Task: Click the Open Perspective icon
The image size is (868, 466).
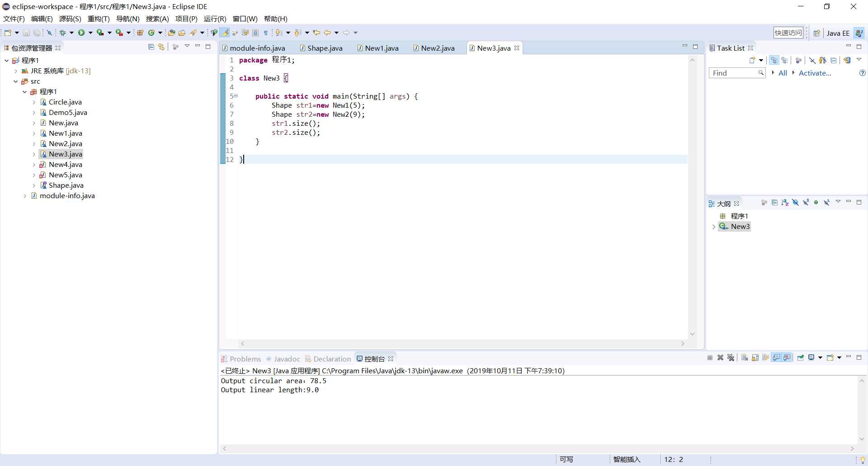Action: 817,33
